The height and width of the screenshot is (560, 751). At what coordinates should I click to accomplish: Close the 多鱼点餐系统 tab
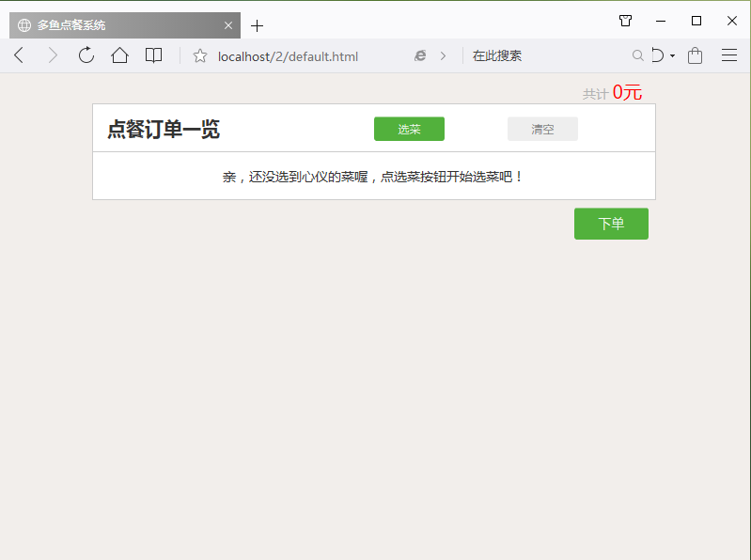point(228,25)
